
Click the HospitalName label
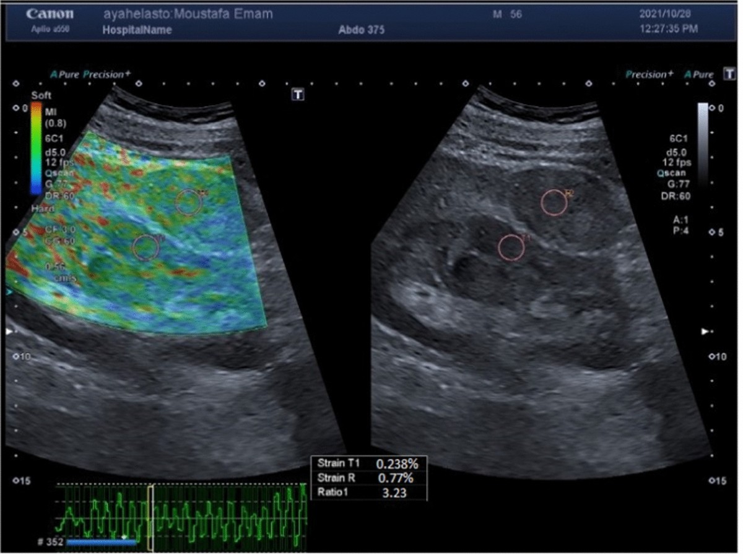(137, 30)
